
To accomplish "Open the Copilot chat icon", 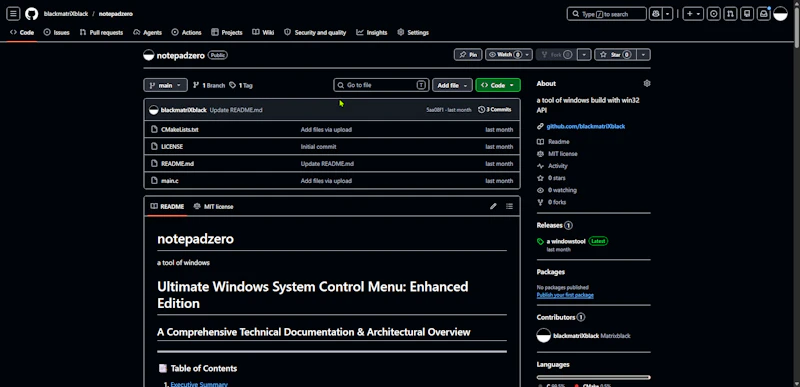I will [656, 14].
